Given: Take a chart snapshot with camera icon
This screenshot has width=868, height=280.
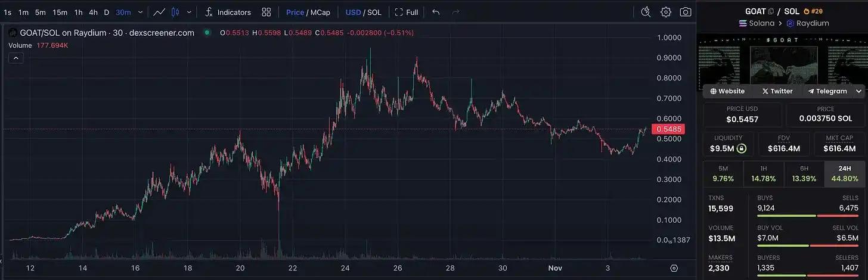Looking at the screenshot, I should tap(686, 12).
